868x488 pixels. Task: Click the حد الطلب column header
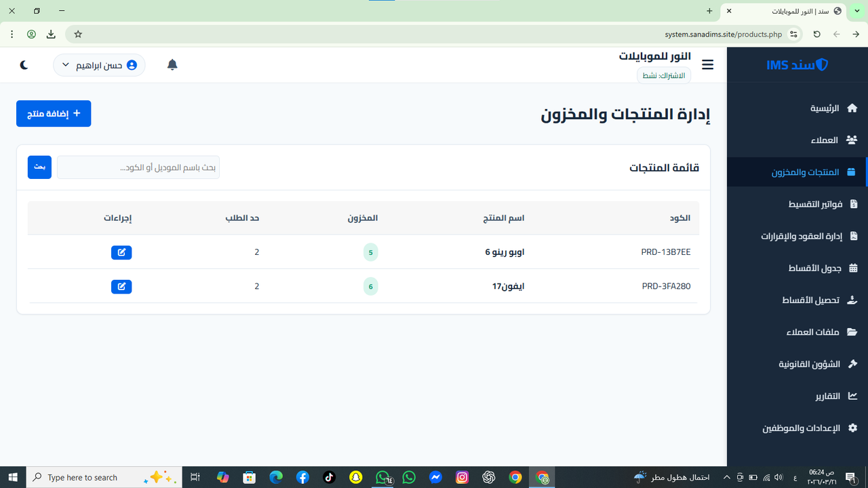click(243, 218)
